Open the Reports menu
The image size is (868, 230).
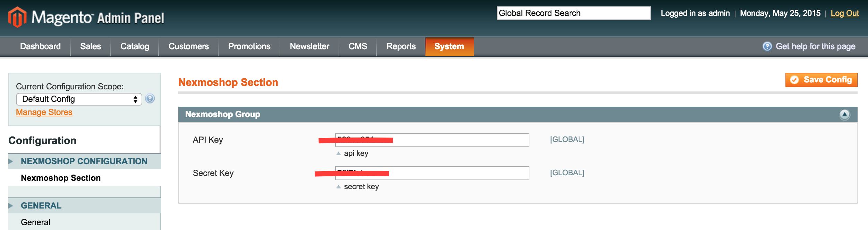401,46
